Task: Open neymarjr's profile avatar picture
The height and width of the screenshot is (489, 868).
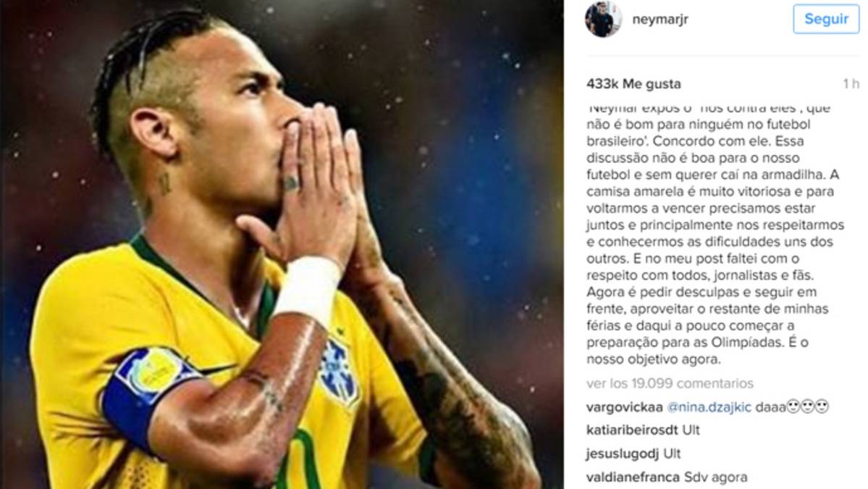Action: 603,19
